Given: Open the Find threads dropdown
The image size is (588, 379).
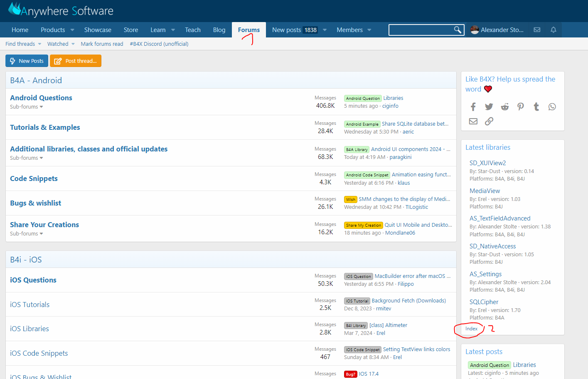Looking at the screenshot, I should tap(23, 44).
